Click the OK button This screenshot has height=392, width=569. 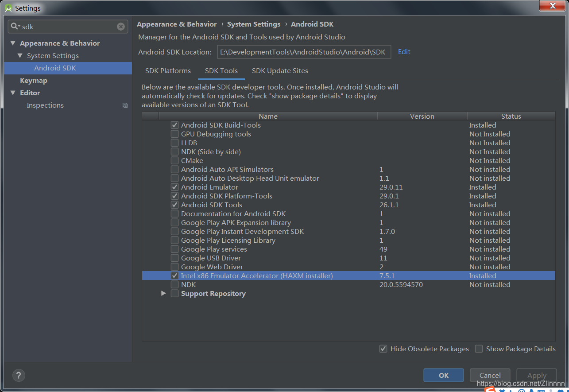tap(444, 375)
